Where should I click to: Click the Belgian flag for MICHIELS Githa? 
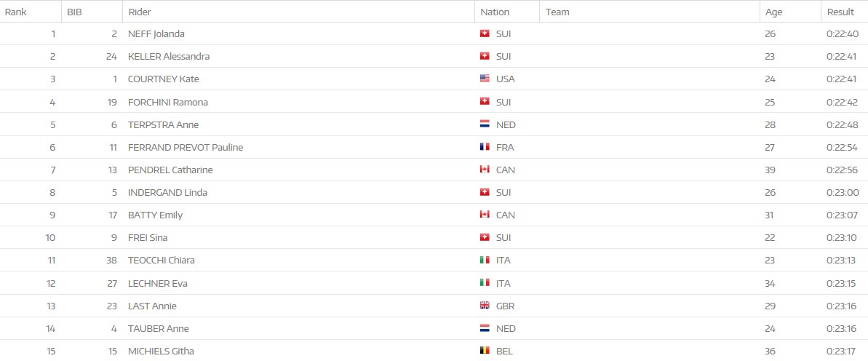point(485,351)
